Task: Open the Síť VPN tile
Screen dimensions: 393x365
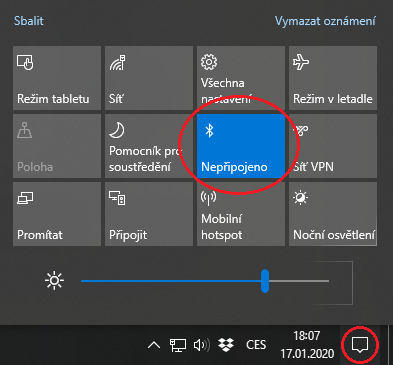Action: click(333, 146)
